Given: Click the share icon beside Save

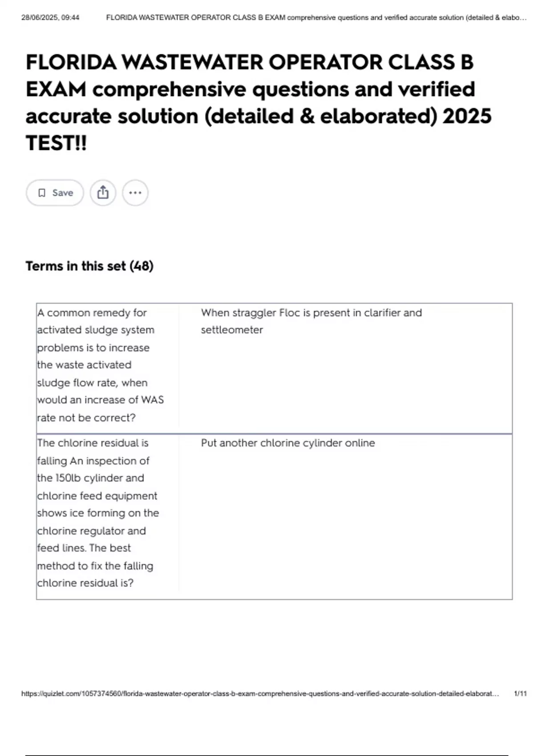Looking at the screenshot, I should (x=103, y=193).
